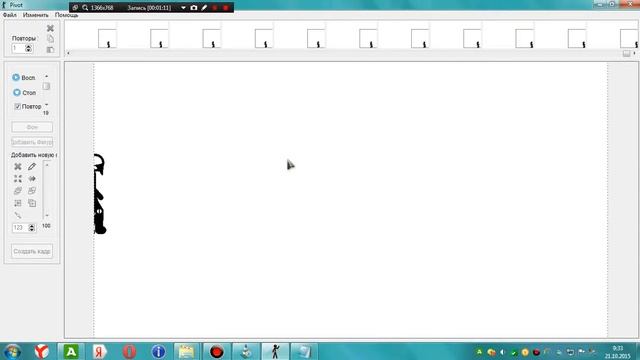Screen dimensions: 640x360
Task: Pause recording with first red button
Action: (215, 8)
